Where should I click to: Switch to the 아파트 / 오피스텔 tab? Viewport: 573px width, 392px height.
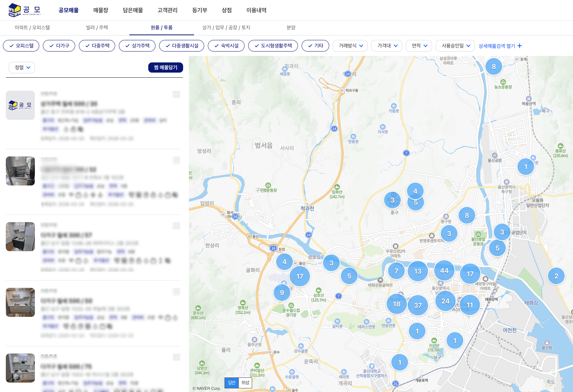pyautogui.click(x=32, y=28)
